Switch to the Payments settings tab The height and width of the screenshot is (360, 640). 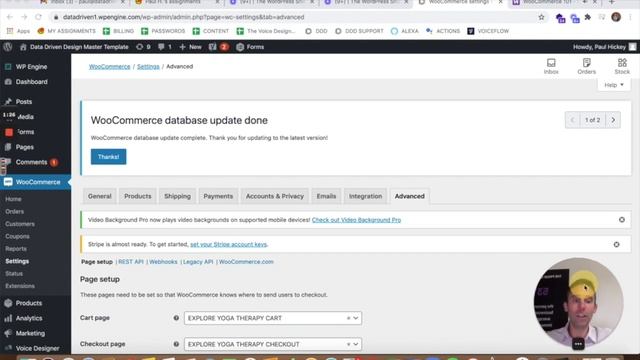[x=218, y=196]
